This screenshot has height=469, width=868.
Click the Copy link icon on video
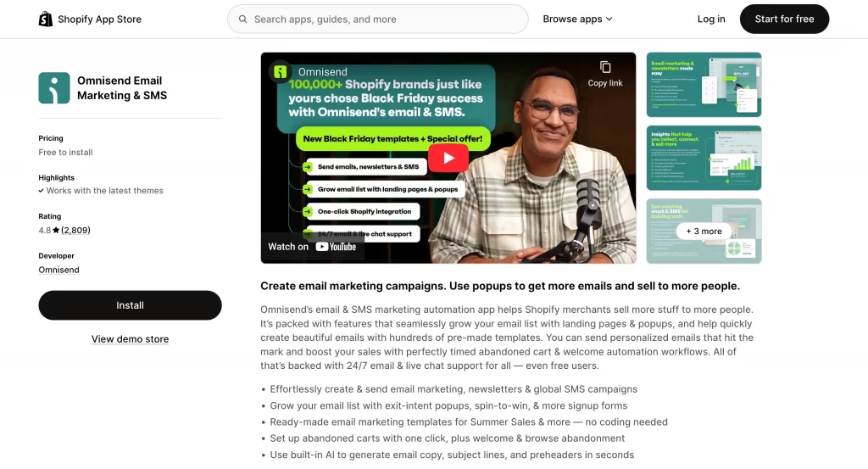click(x=605, y=68)
